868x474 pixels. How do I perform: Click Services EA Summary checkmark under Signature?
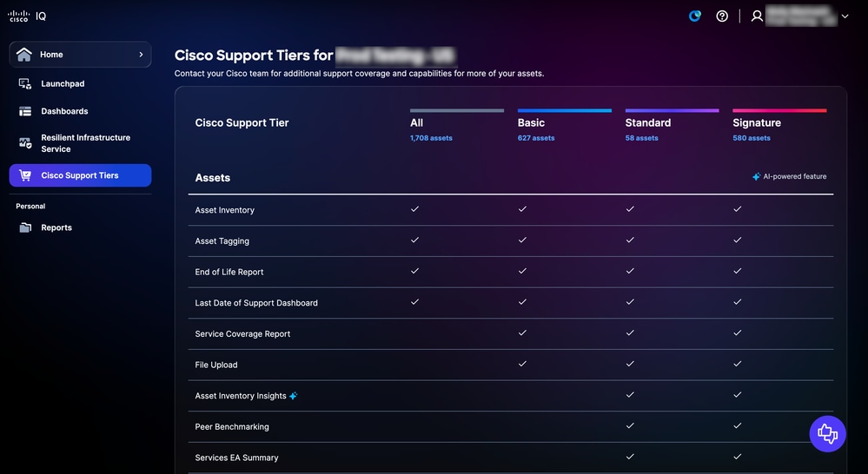[737, 457]
